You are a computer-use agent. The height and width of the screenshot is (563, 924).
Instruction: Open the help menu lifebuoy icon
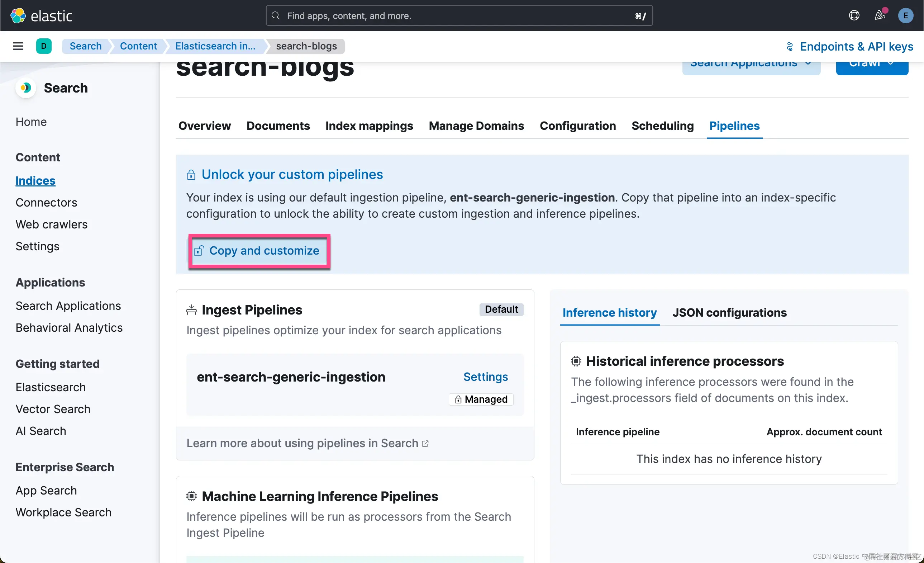[x=854, y=15]
